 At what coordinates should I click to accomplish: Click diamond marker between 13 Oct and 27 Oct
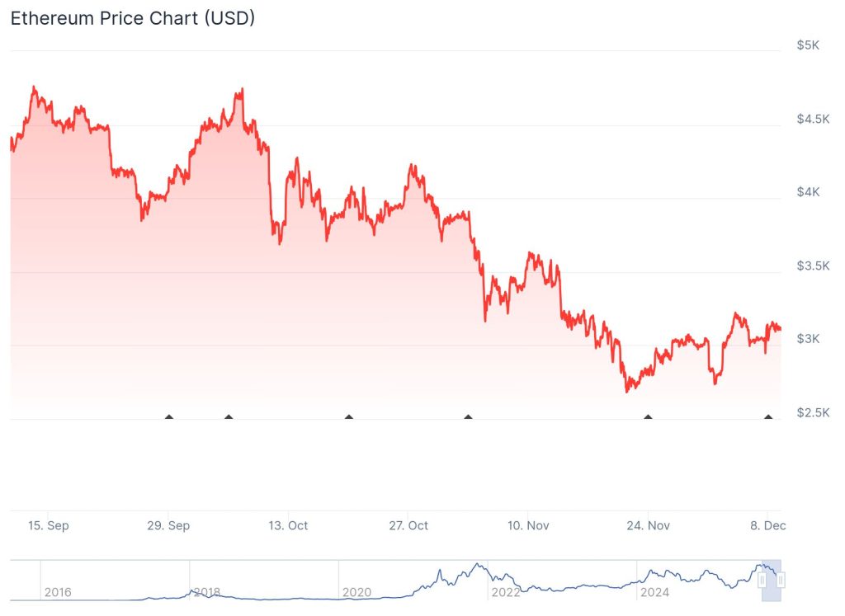(349, 417)
